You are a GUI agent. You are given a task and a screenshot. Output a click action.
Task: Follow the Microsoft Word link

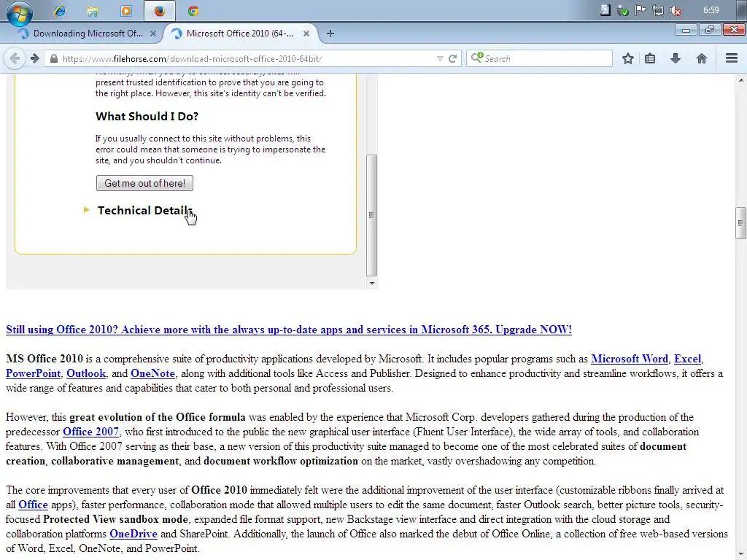pyautogui.click(x=630, y=359)
